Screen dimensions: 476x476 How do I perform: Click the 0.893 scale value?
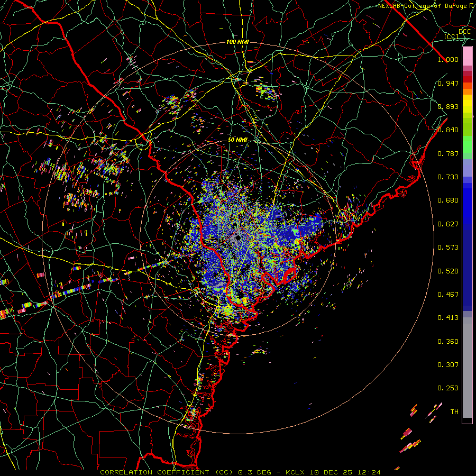click(x=448, y=106)
